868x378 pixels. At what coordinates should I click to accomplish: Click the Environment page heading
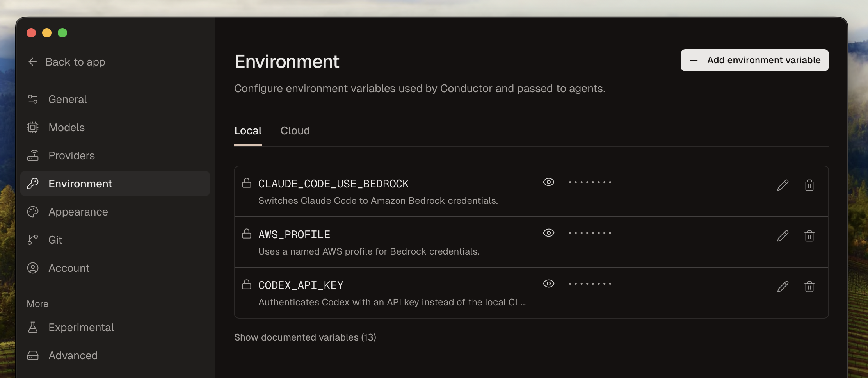(x=287, y=62)
